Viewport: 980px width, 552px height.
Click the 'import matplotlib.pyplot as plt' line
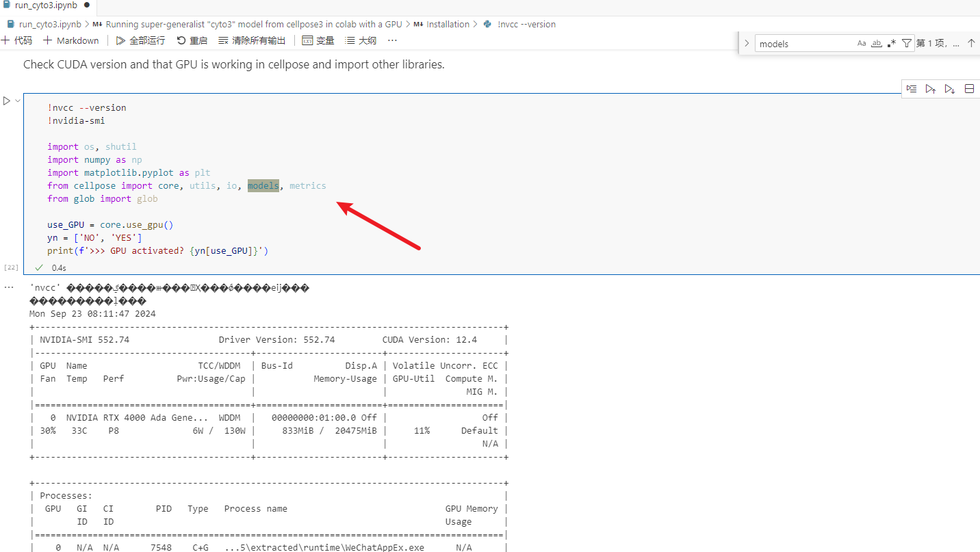129,172
